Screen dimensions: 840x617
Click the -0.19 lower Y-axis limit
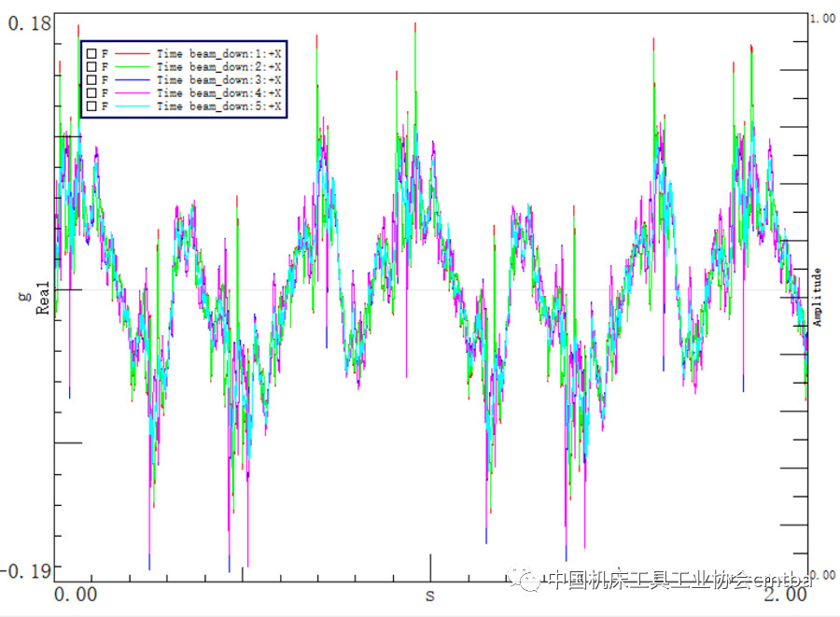coord(26,570)
